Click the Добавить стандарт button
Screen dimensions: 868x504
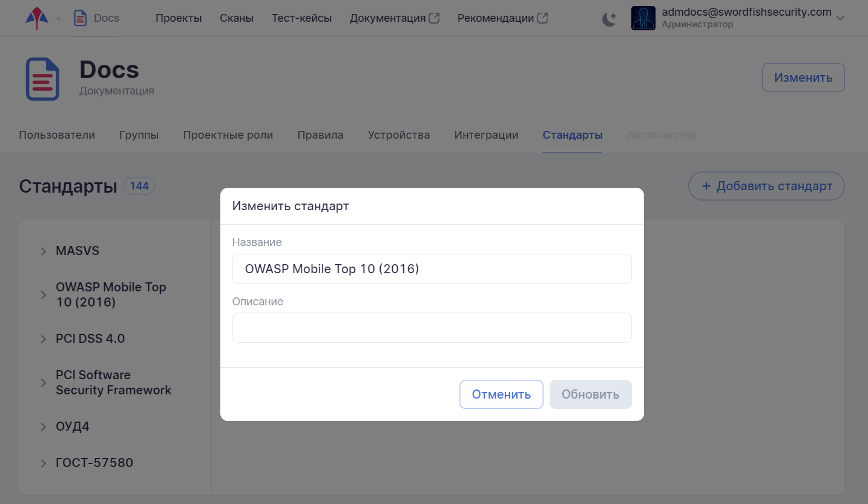[x=766, y=186]
